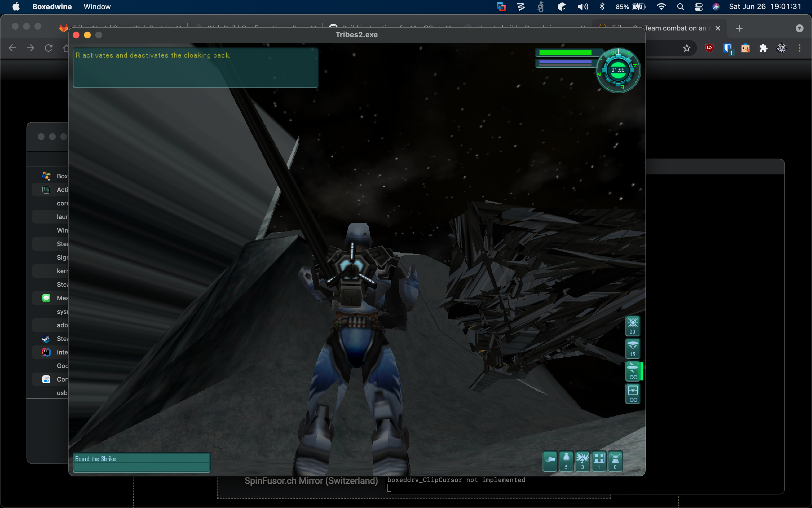Open Chrome's three-dot menu
The width and height of the screenshot is (812, 508).
pos(800,48)
